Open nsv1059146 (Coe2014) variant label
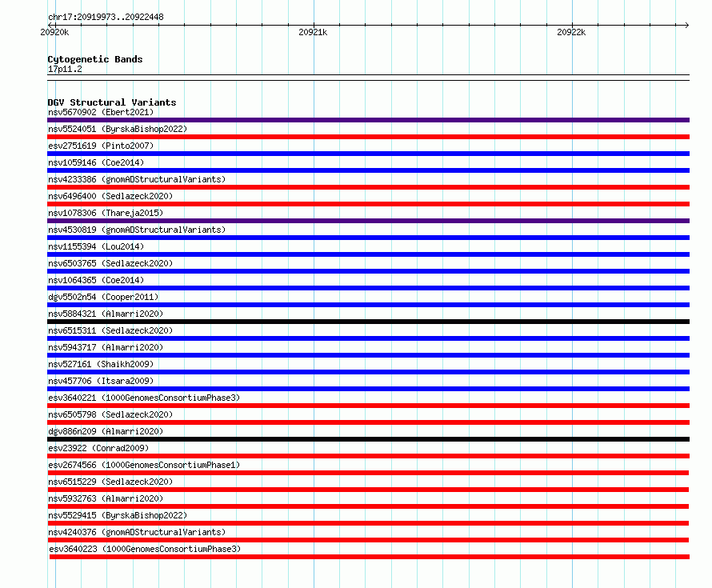 tap(96, 162)
